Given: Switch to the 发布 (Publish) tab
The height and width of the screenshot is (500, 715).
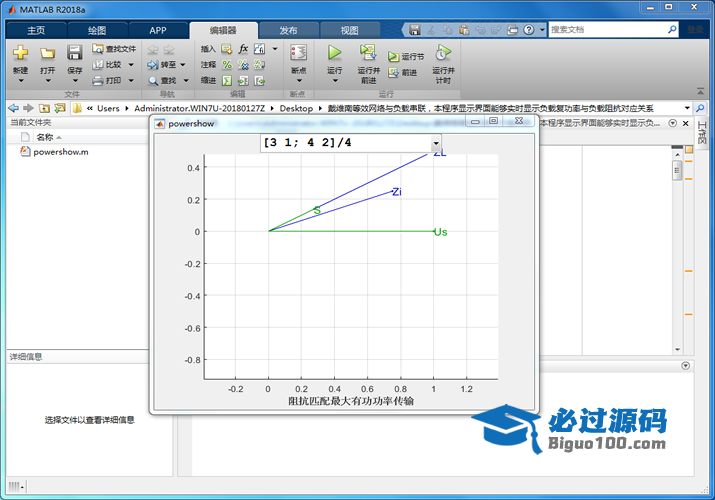Looking at the screenshot, I should [288, 31].
